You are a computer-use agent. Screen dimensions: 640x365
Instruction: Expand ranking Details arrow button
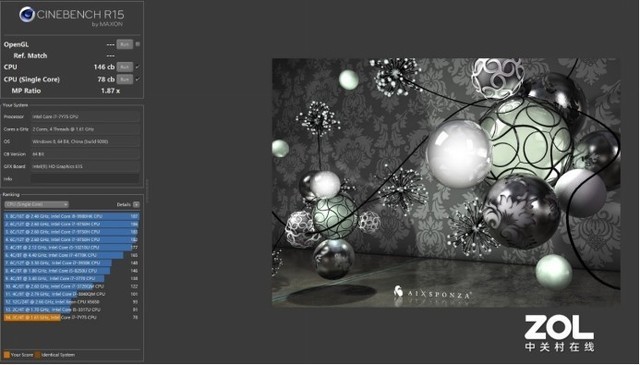click(x=136, y=205)
